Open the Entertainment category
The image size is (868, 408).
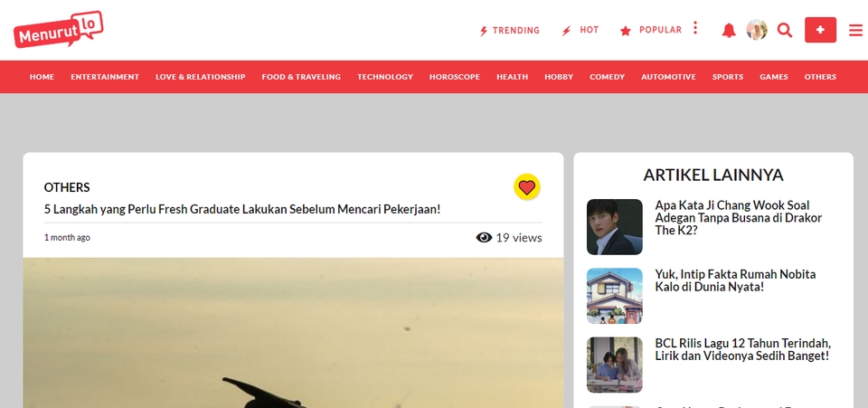click(x=105, y=77)
